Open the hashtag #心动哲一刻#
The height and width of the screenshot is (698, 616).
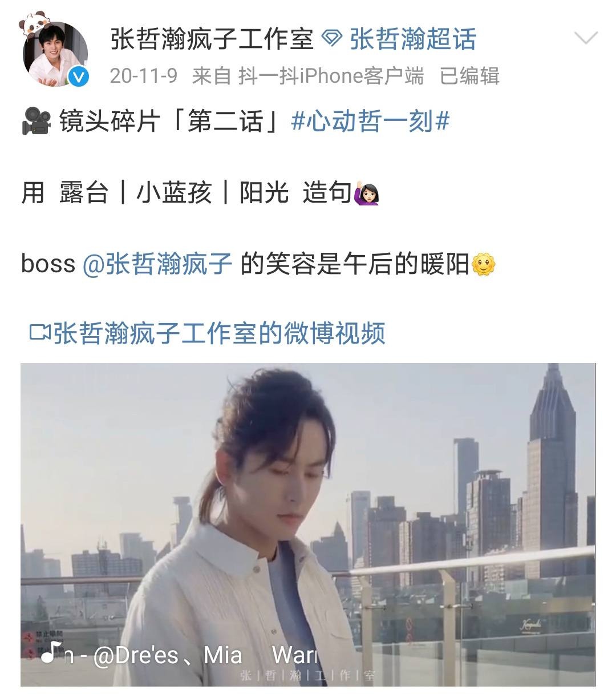(x=370, y=122)
